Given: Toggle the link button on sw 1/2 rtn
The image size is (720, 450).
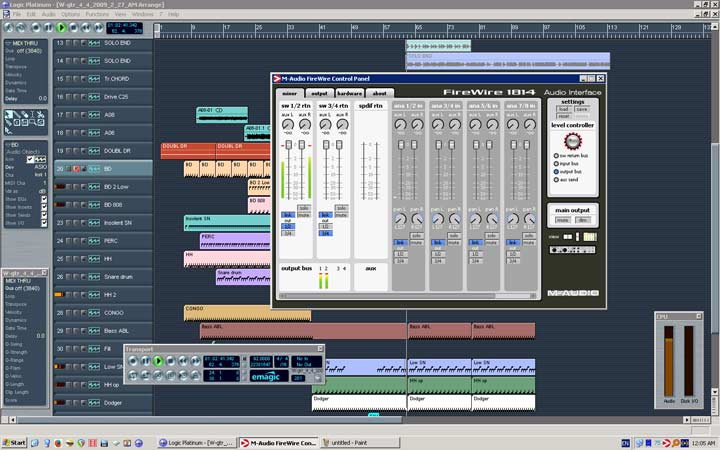Looking at the screenshot, I should point(288,215).
